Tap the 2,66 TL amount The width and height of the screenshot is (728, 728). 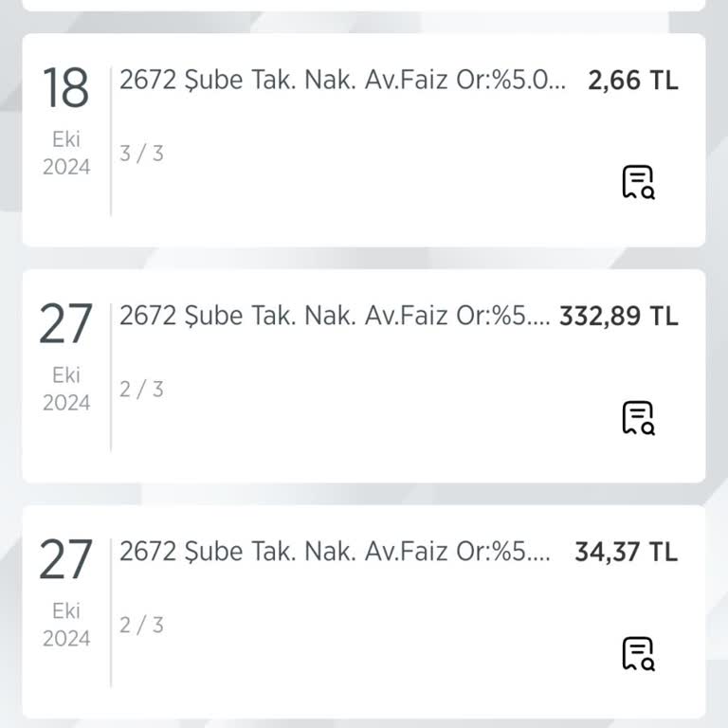(633, 81)
